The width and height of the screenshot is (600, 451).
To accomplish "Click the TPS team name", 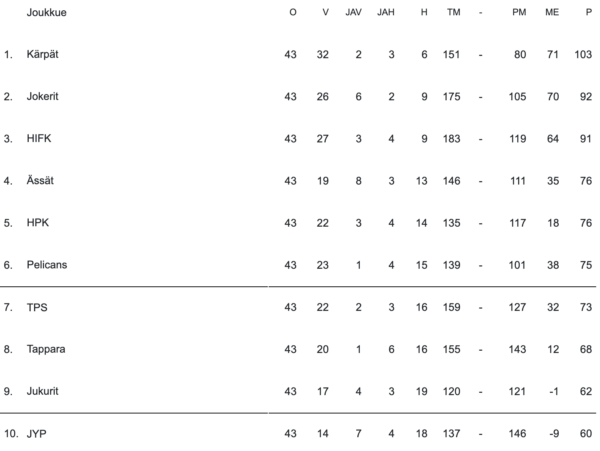I will tap(36, 308).
